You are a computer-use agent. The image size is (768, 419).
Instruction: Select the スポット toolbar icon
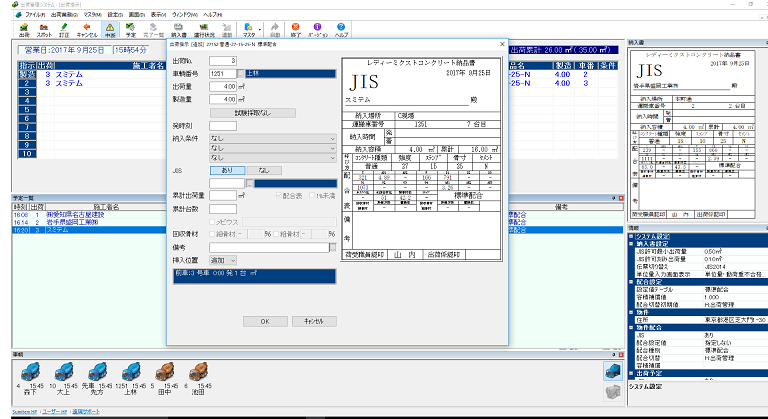pyautogui.click(x=44, y=30)
